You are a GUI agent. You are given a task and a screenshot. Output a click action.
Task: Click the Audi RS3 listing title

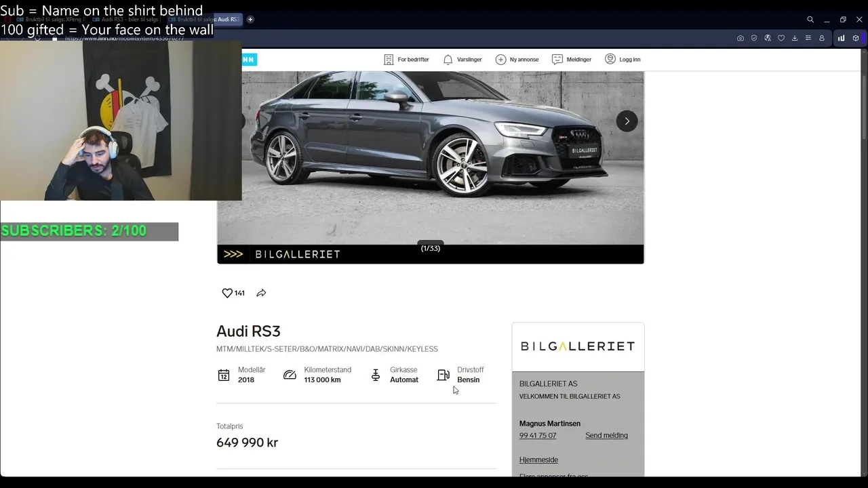pyautogui.click(x=248, y=331)
